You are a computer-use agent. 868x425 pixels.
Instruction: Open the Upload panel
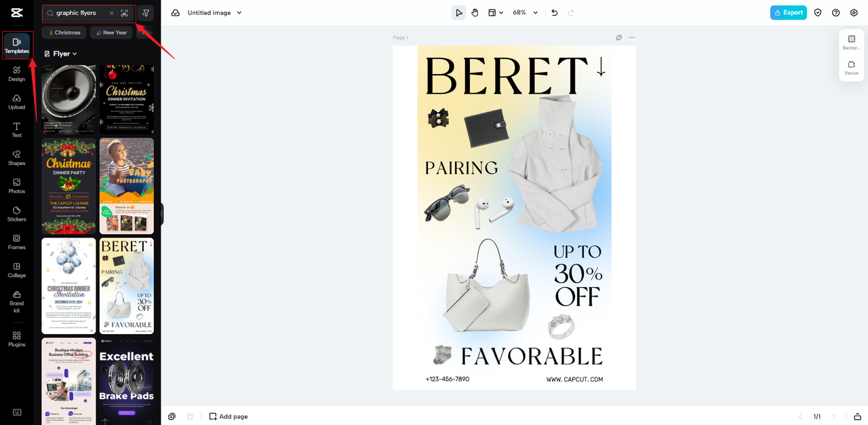click(17, 102)
